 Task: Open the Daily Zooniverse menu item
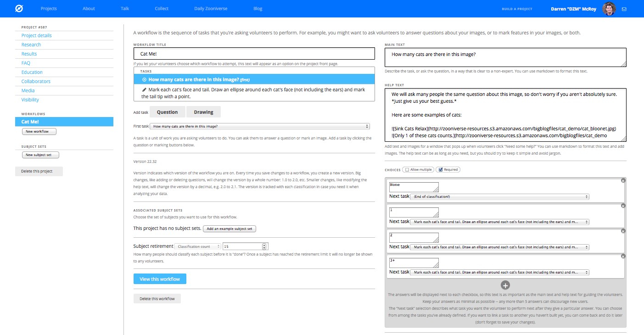point(210,9)
